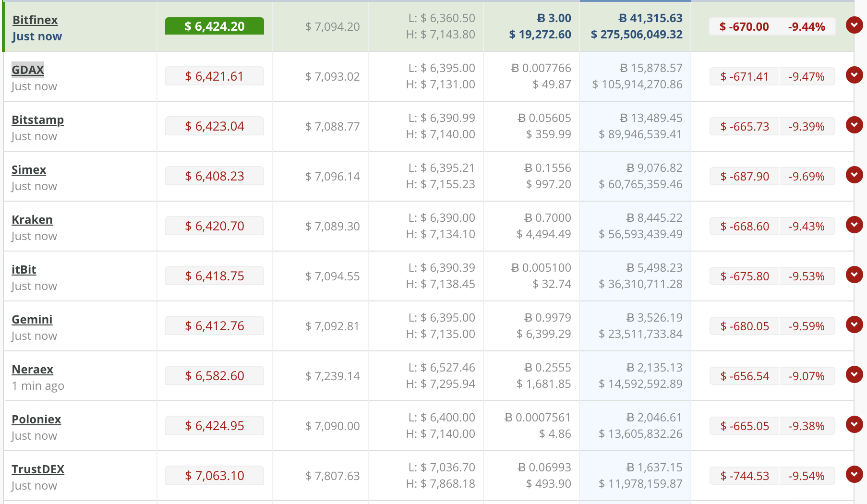Click Bitfinex volume $ 275,506,049.32
The image size is (867, 504).
pos(637,35)
